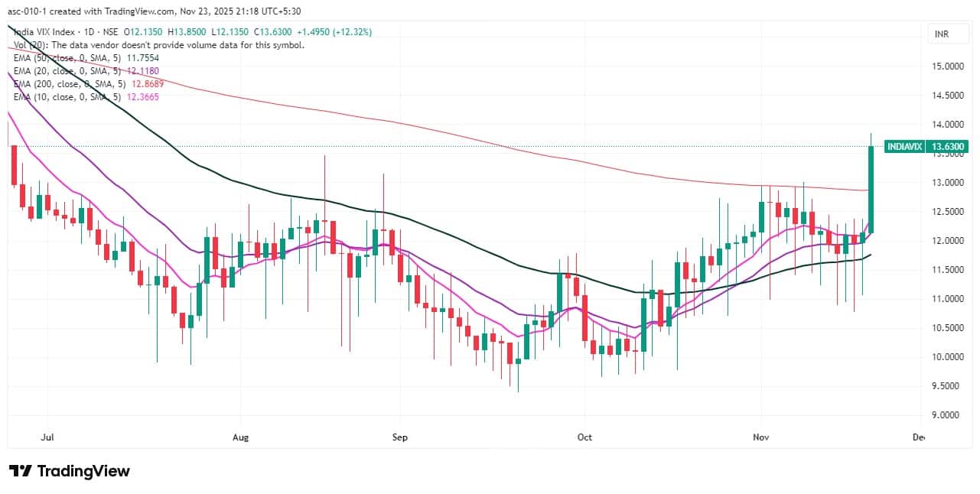Click the 13.6300 current price label
The height and width of the screenshot is (494, 980).
click(x=949, y=147)
